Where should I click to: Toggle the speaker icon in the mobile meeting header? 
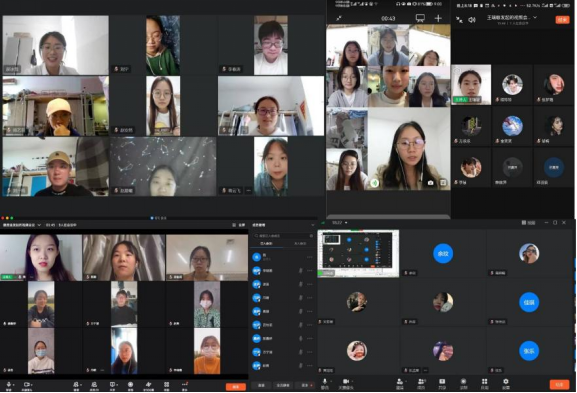click(x=472, y=20)
